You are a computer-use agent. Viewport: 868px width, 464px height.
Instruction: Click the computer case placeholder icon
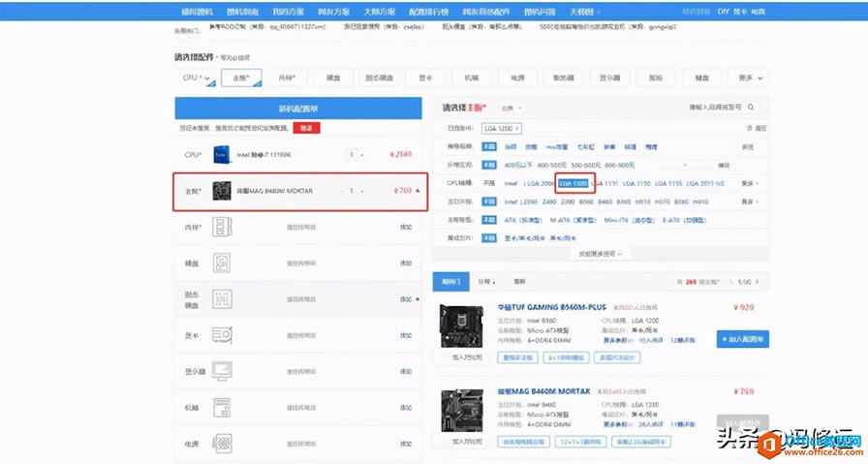point(222,408)
